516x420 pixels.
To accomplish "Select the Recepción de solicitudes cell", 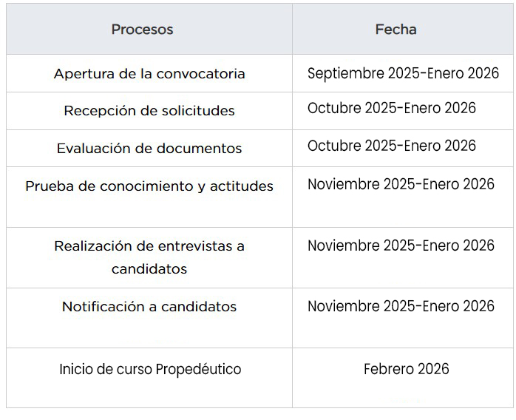I will pyautogui.click(x=149, y=111).
